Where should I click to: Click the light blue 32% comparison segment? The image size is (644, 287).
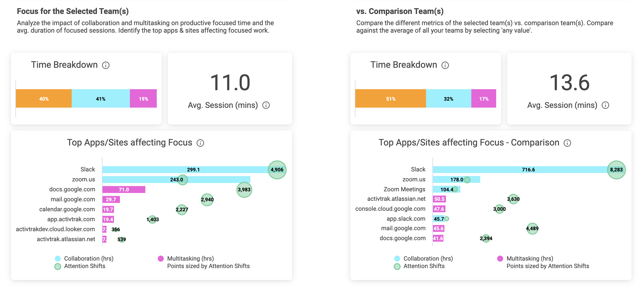448,99
